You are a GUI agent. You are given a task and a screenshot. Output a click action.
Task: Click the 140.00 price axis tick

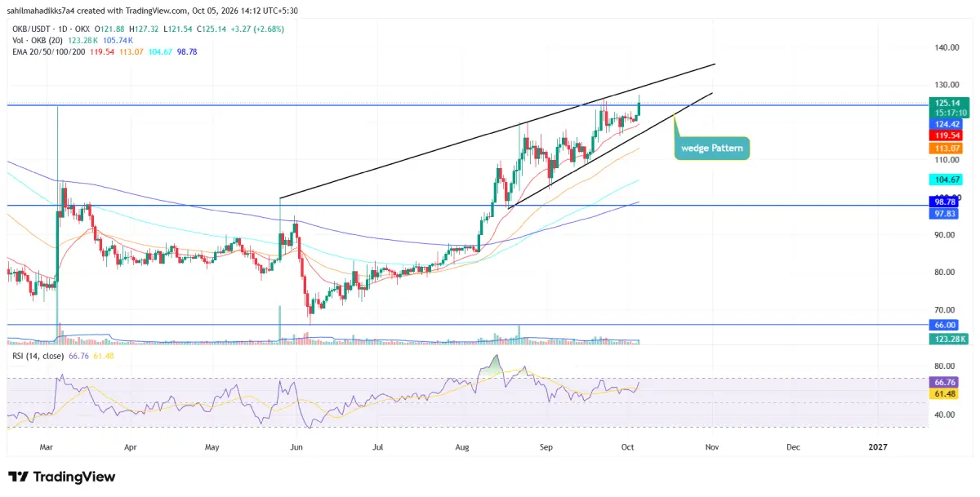tap(947, 47)
